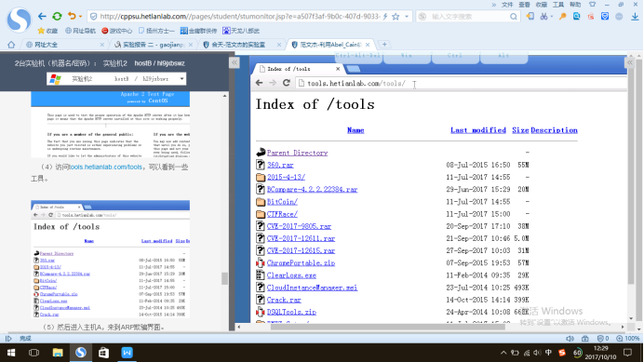The width and height of the screenshot is (644, 362).
Task: Click the horizontal scrollbar under the remote desktop
Action: tap(387, 327)
